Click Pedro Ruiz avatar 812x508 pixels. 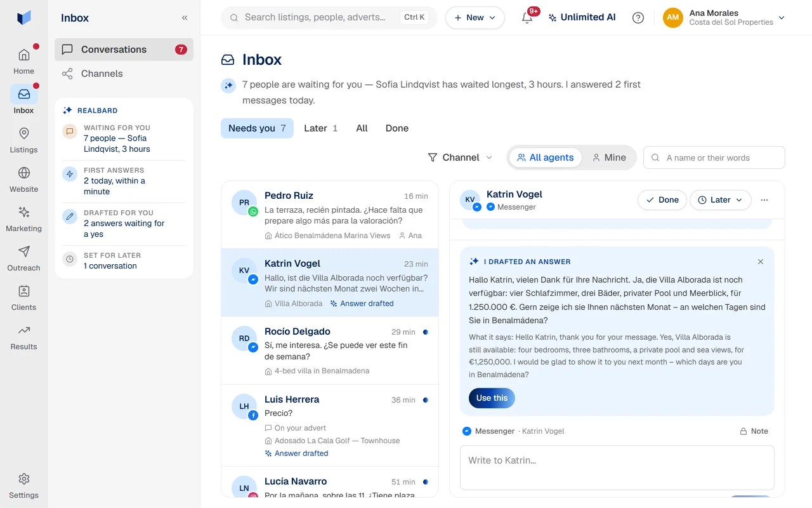(x=244, y=203)
